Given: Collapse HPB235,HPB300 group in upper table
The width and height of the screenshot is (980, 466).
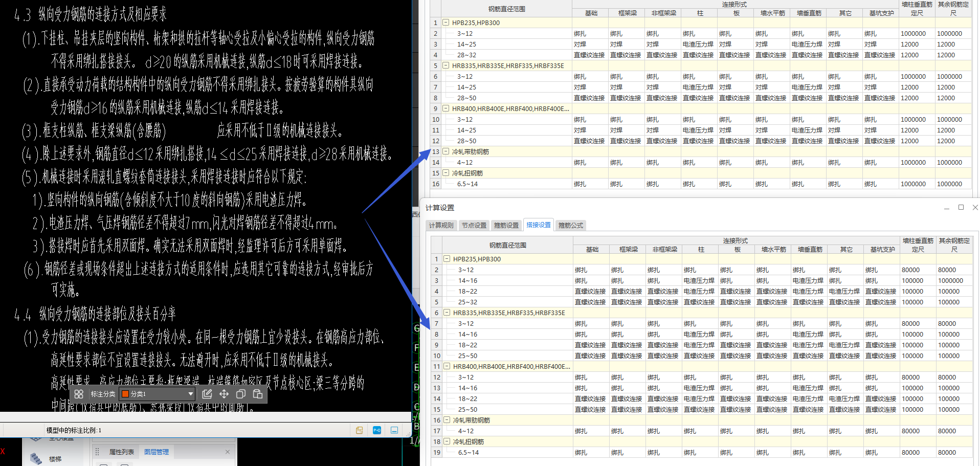Looking at the screenshot, I should 446,23.
